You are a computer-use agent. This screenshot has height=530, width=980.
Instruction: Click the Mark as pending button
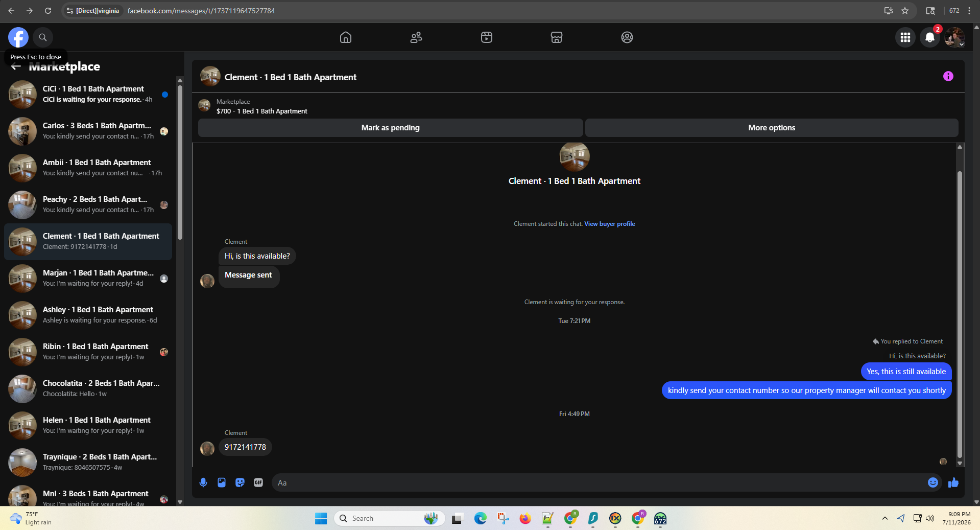391,128
